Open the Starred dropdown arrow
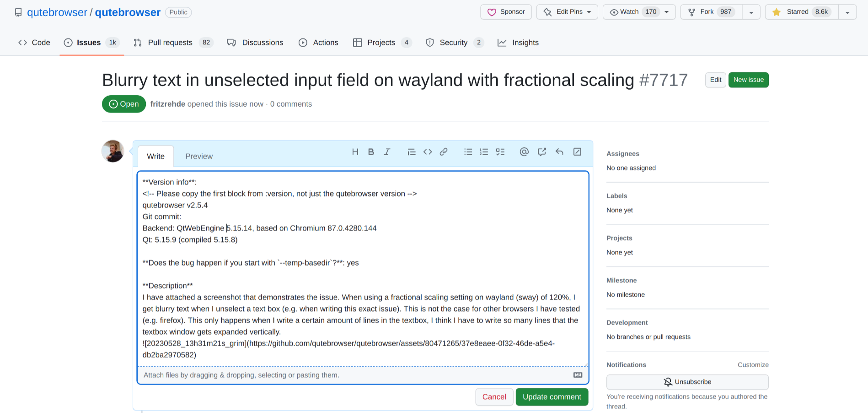 tap(847, 11)
